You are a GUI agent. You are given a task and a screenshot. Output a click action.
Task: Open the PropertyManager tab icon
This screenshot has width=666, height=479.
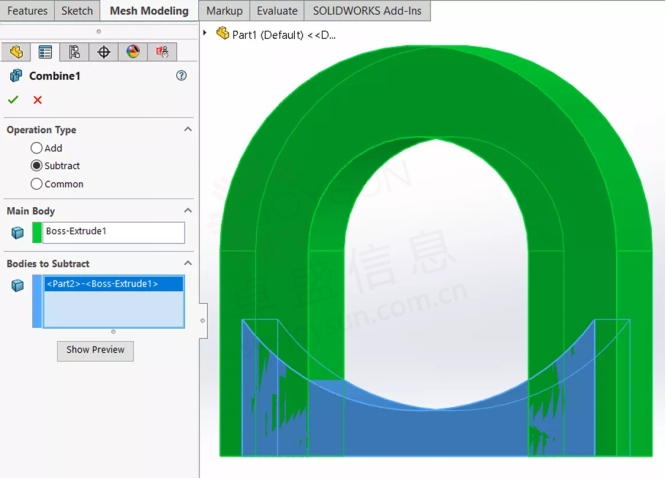pyautogui.click(x=45, y=52)
